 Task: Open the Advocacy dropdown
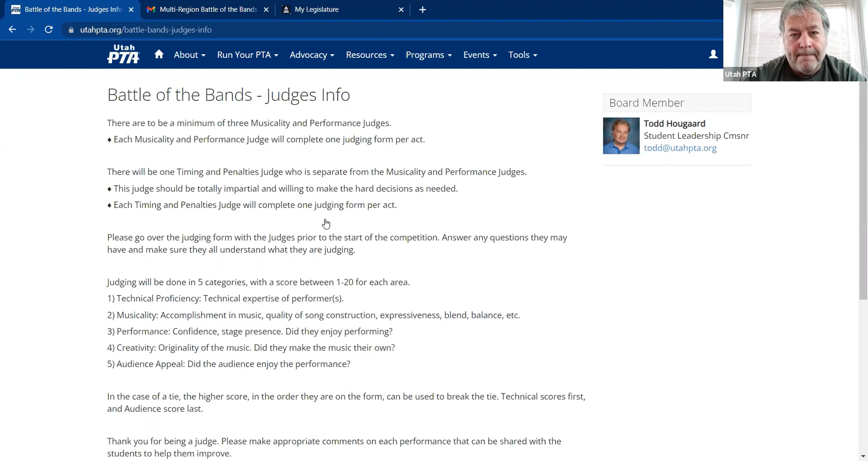click(312, 55)
